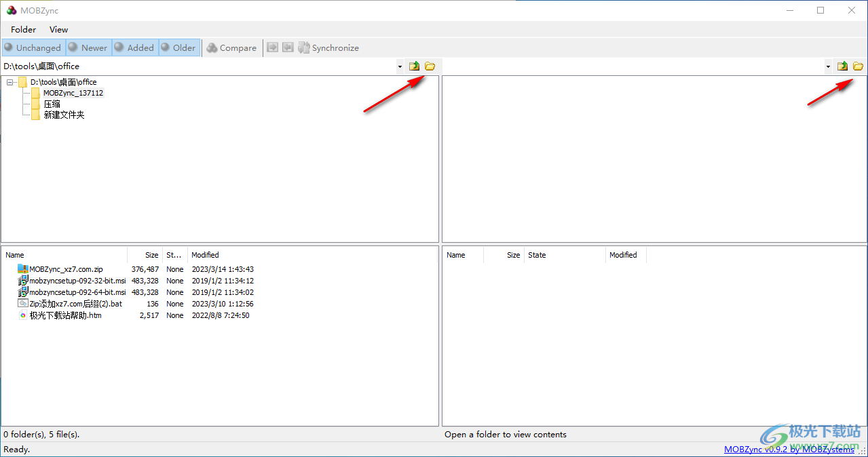Screen dimensions: 868x457
Task: Click installer icon of 64-bit msi file
Action: click(x=23, y=292)
